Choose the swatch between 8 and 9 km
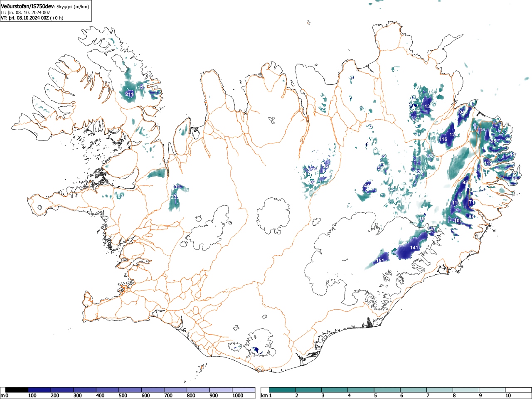The width and height of the screenshot is (532, 399). click(x=466, y=390)
